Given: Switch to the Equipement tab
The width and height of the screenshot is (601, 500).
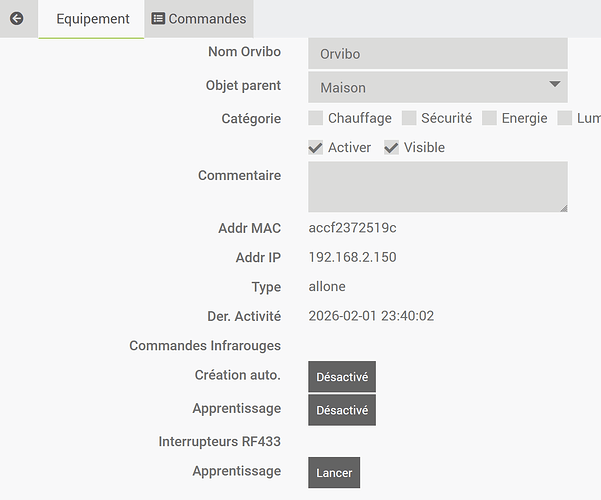Looking at the screenshot, I should tap(93, 19).
